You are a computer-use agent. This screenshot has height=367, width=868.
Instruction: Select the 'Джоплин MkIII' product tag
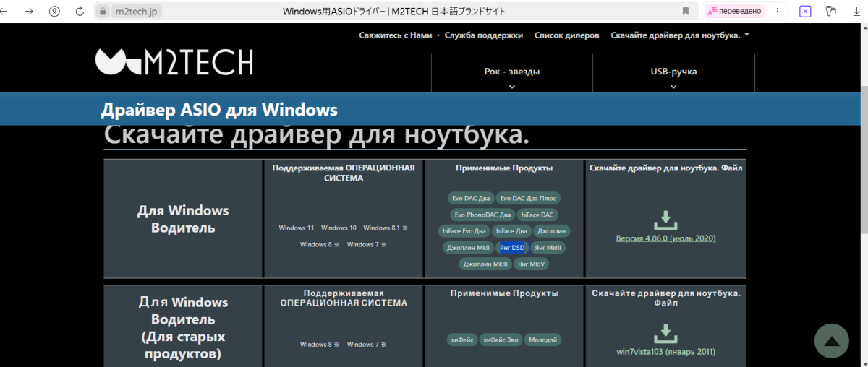(485, 264)
